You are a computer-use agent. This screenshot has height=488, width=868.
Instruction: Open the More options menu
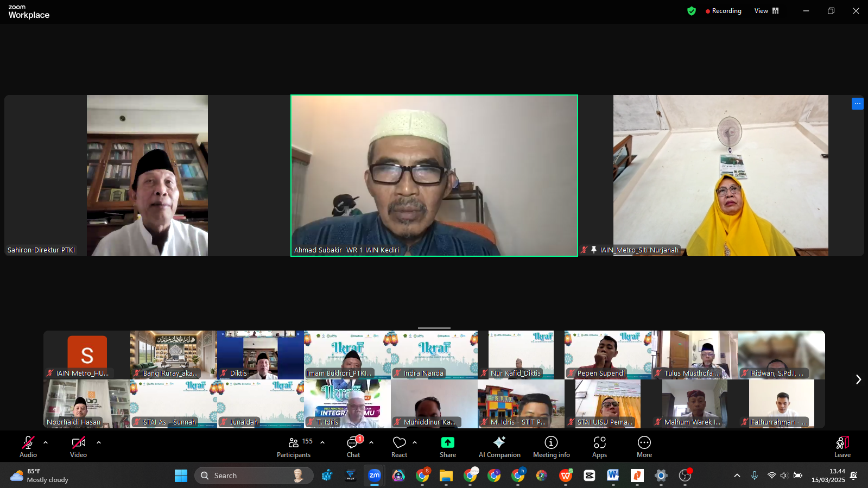[x=644, y=447]
